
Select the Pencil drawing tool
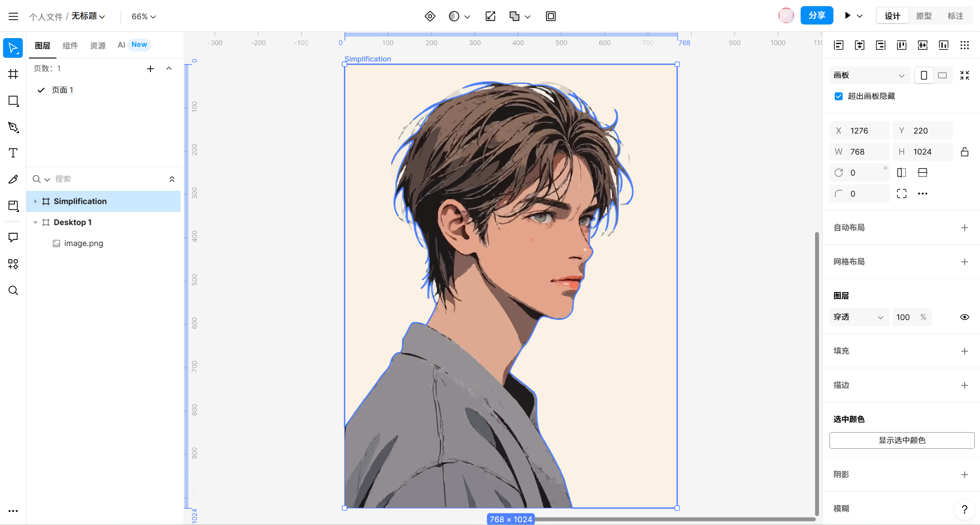point(13,179)
